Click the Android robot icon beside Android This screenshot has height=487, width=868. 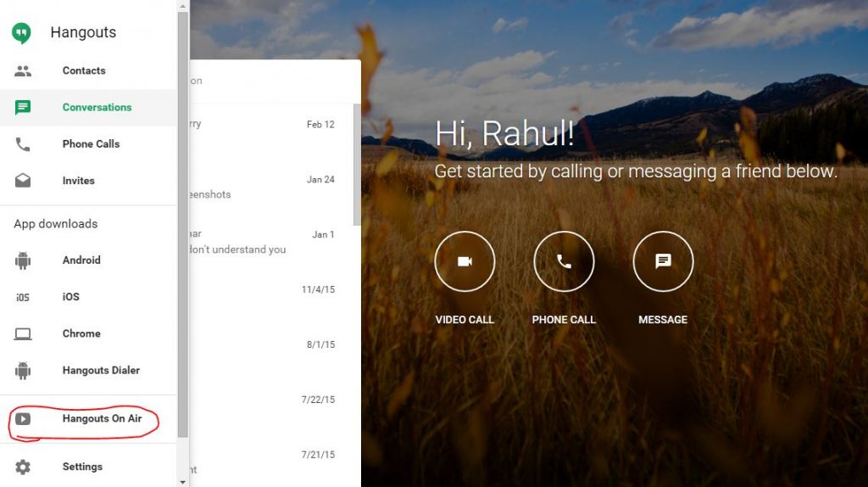tap(23, 260)
